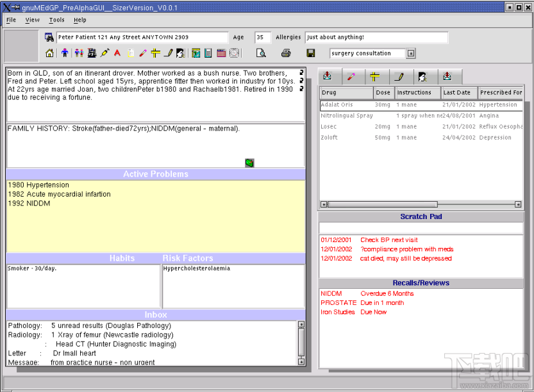Open patient demographics via person icon

pos(65,53)
